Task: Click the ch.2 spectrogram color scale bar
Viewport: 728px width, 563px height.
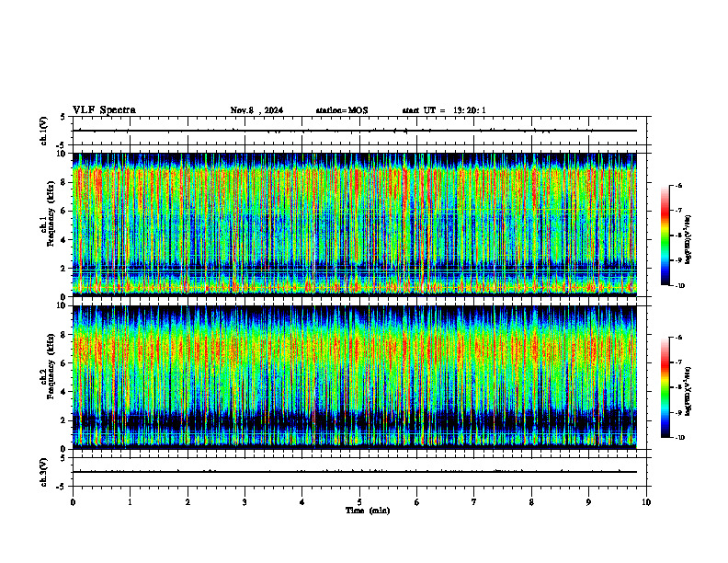Action: point(665,387)
